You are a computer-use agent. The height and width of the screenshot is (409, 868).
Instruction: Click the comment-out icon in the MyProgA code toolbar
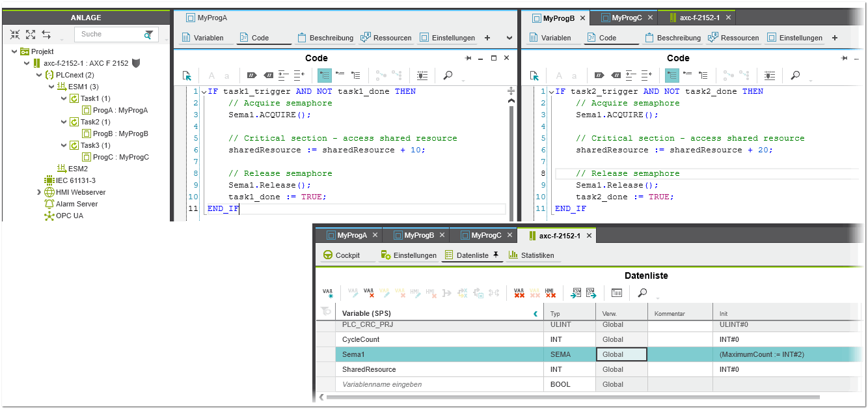click(252, 76)
